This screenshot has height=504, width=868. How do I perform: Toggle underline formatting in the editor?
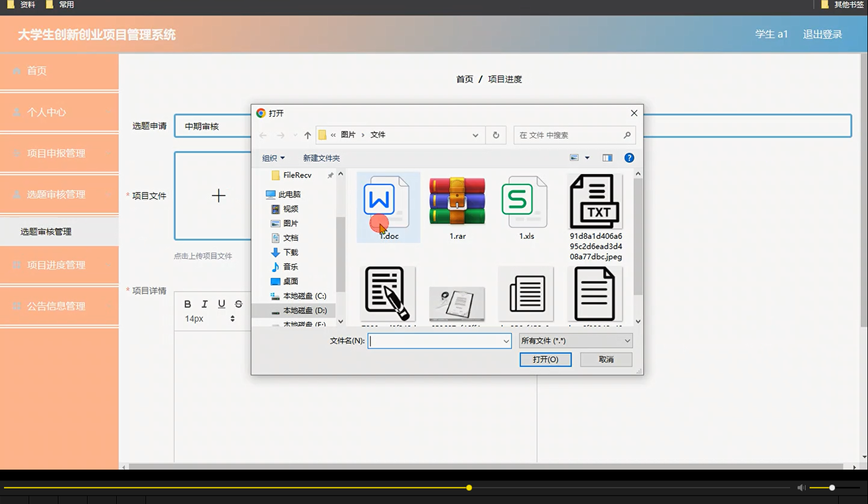[x=221, y=304]
